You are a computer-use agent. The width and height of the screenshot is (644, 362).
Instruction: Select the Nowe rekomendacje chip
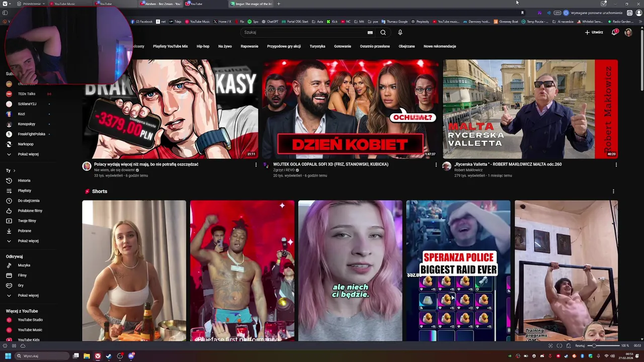point(440,46)
